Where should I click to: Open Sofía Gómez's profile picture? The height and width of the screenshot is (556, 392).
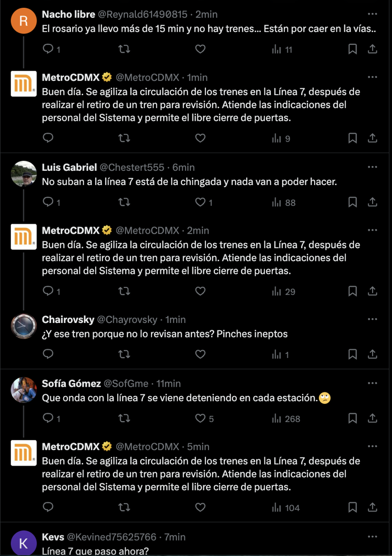24,390
